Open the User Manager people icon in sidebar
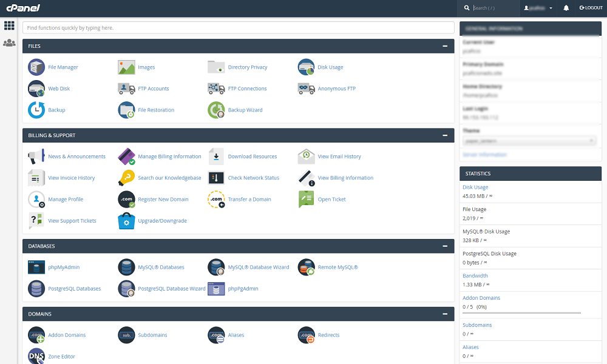This screenshot has width=607, height=364. point(9,43)
